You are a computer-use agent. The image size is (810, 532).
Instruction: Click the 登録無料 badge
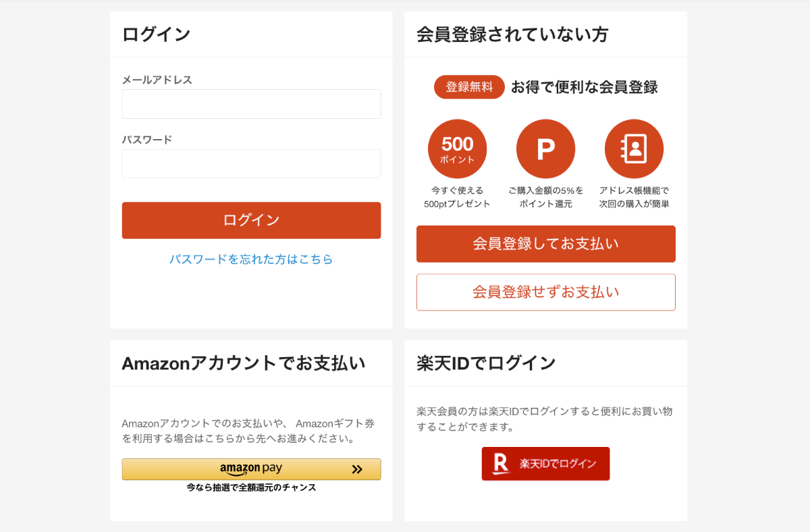point(469,87)
